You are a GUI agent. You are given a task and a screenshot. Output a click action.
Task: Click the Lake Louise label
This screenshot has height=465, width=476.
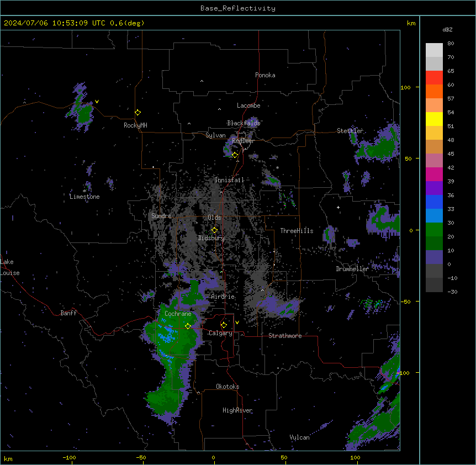coord(10,267)
